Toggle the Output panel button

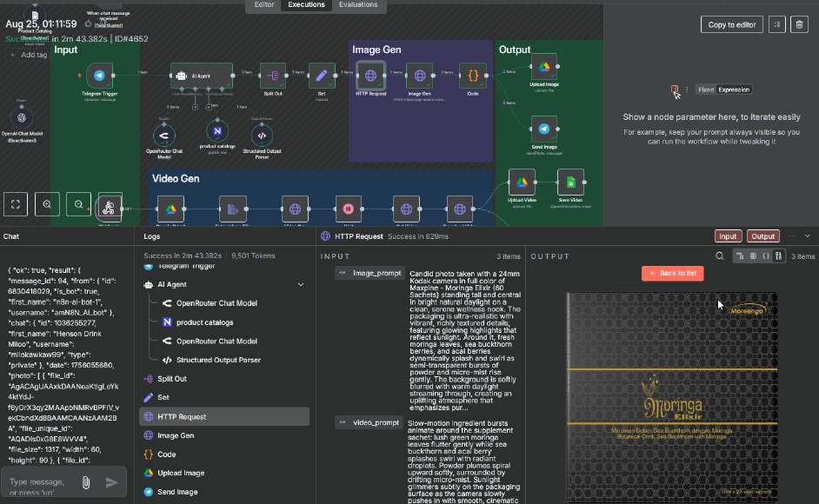click(x=762, y=236)
